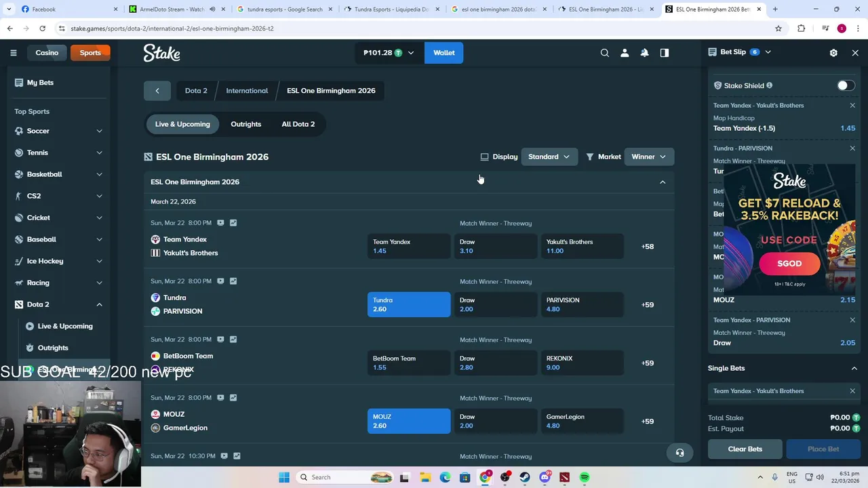The image size is (868, 488).
Task: Collapse ESL One Birmingham 2026 section
Action: [x=663, y=182]
